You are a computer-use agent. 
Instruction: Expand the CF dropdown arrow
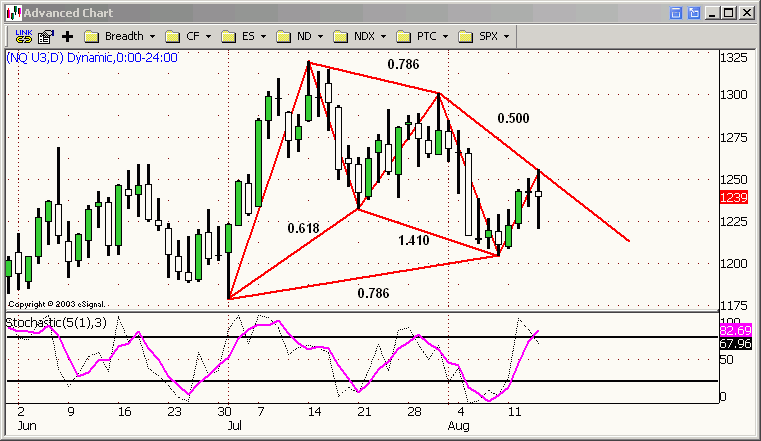[208, 37]
